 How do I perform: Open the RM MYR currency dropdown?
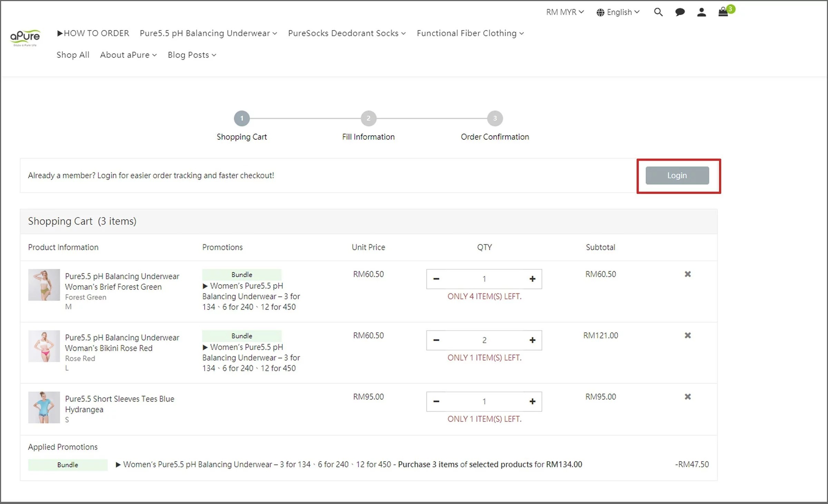click(x=565, y=12)
